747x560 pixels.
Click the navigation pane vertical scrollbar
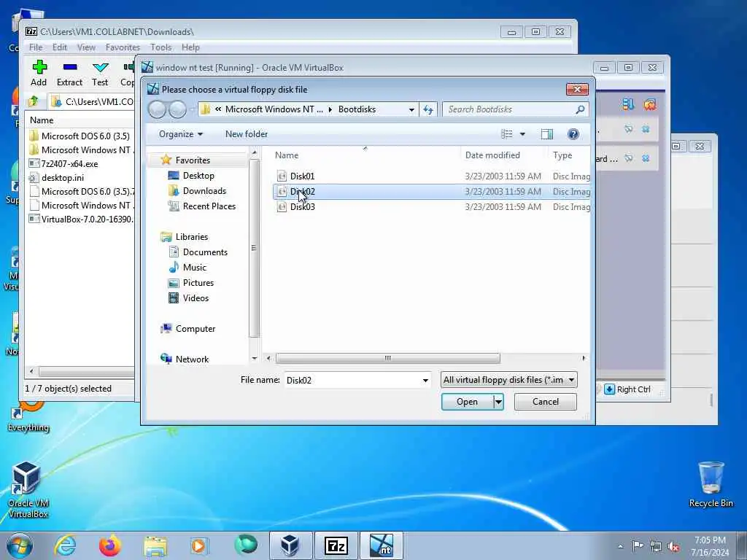coord(254,248)
